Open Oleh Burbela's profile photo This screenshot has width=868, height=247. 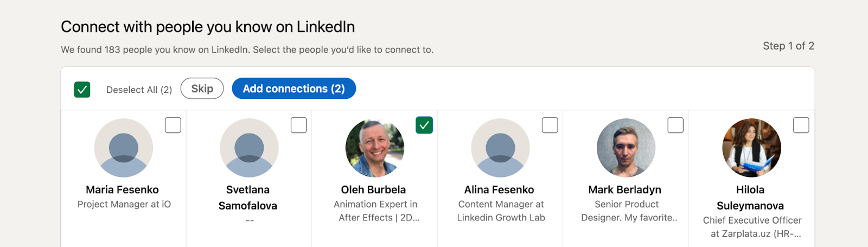point(375,148)
